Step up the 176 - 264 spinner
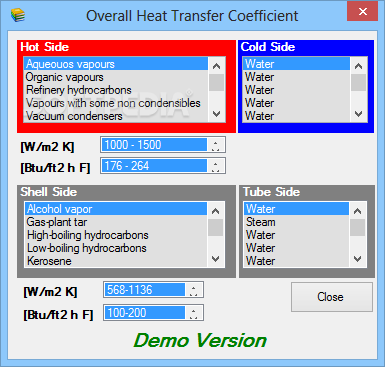Screen dimensions: 385x367 [x=216, y=163]
